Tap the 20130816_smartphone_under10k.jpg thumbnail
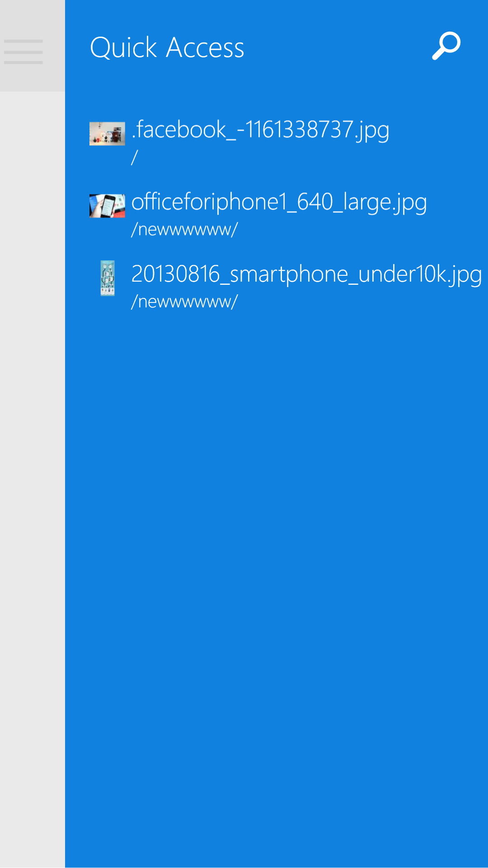Image resolution: width=488 pixels, height=868 pixels. (x=108, y=278)
